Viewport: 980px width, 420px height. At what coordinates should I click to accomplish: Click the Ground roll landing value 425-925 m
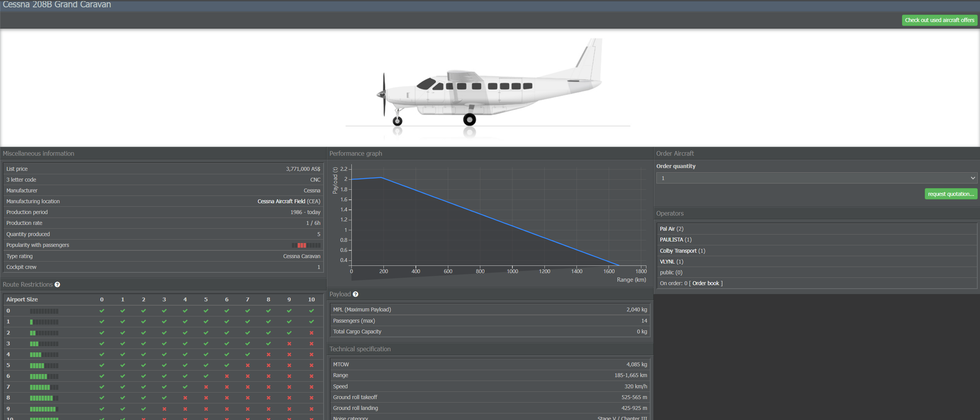(x=634, y=408)
